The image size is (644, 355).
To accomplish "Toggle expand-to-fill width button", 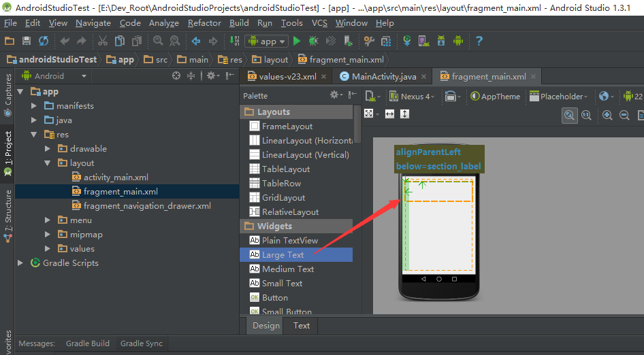I will 389,114.
